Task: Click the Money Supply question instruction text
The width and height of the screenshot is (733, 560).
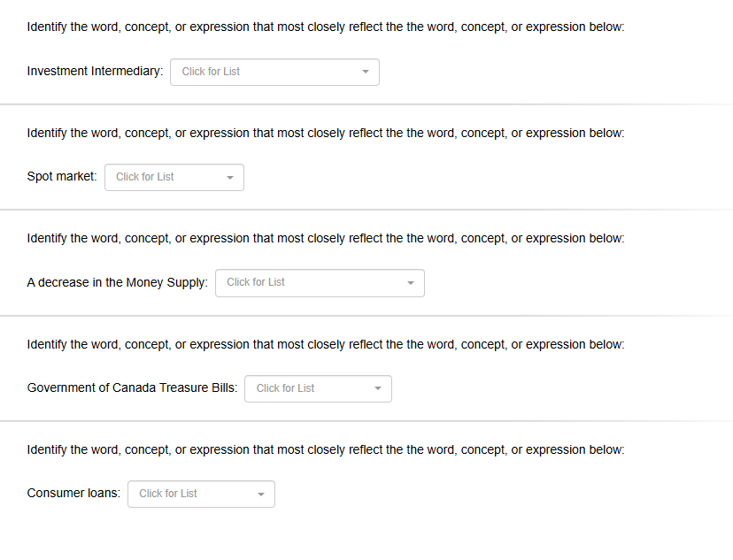Action: point(326,238)
